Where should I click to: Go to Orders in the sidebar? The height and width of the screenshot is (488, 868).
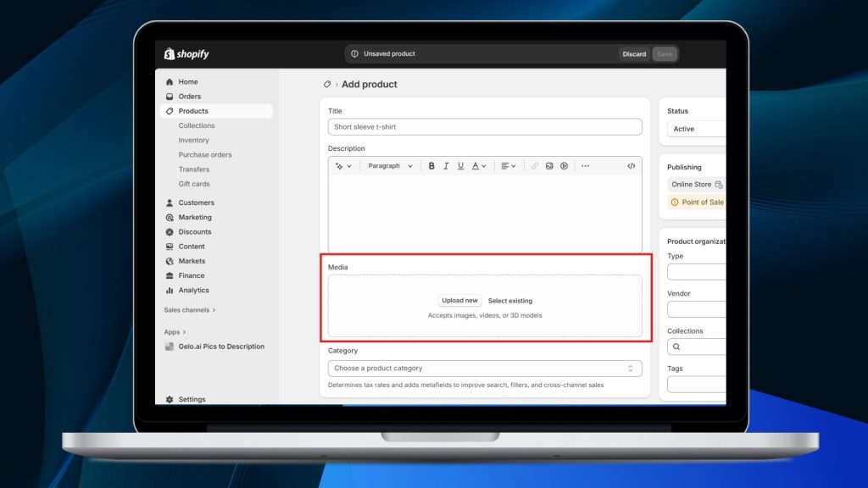click(189, 97)
